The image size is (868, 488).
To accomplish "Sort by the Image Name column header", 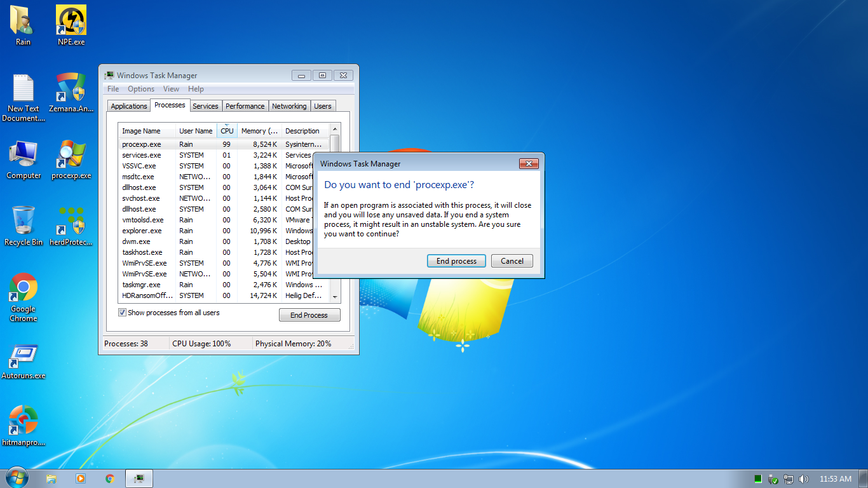I will click(x=147, y=131).
